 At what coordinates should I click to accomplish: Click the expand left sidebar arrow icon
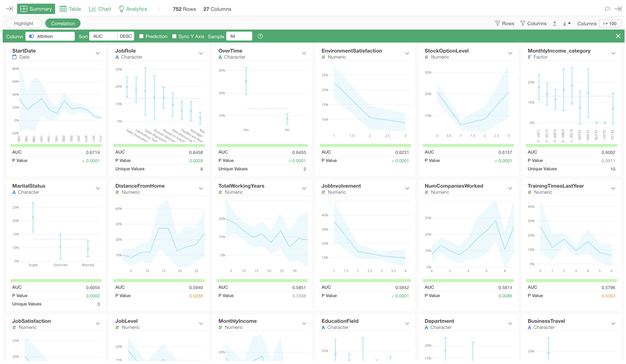pos(9,9)
